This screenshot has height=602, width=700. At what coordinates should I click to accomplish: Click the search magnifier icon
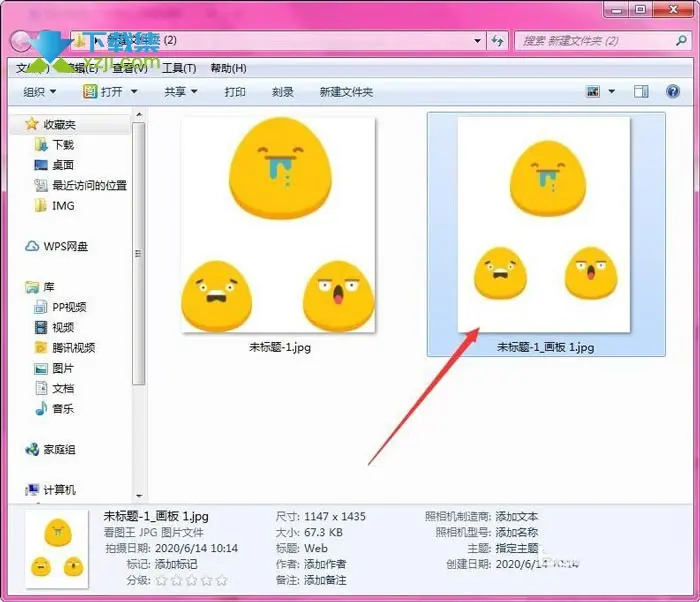[x=681, y=41]
